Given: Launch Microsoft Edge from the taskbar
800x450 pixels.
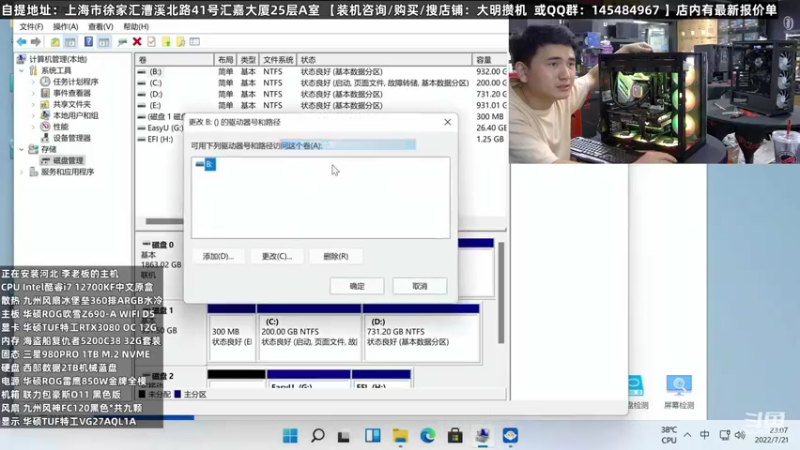Looking at the screenshot, I should (428, 436).
